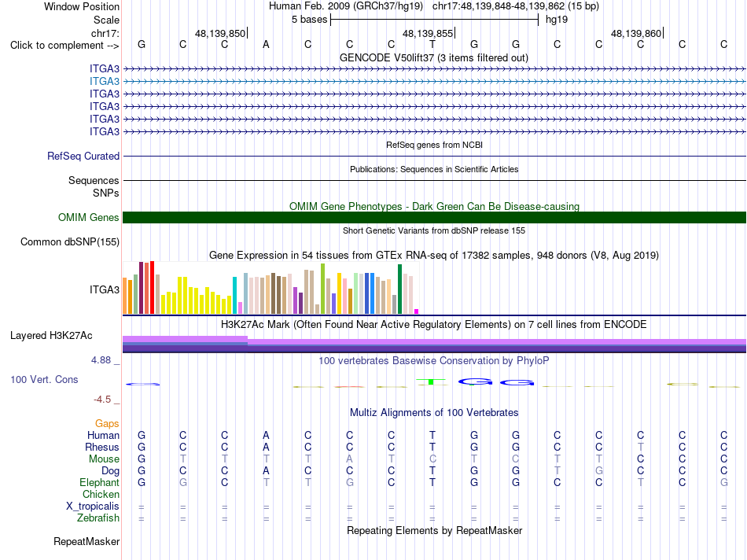The image size is (747, 560).
Task: Click the 'Click to complement -->' label
Action: tap(64, 46)
